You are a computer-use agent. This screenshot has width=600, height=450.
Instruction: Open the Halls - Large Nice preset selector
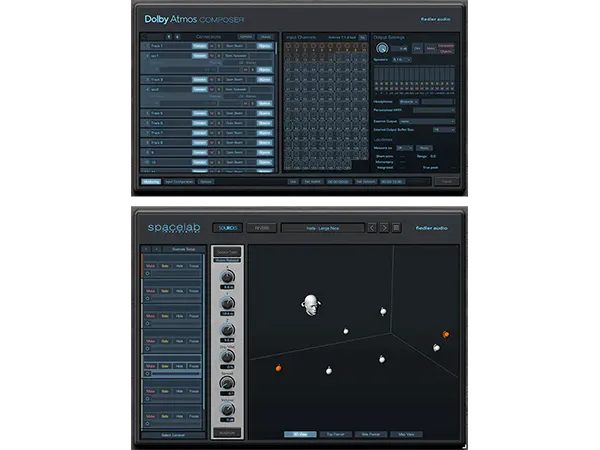(x=323, y=228)
